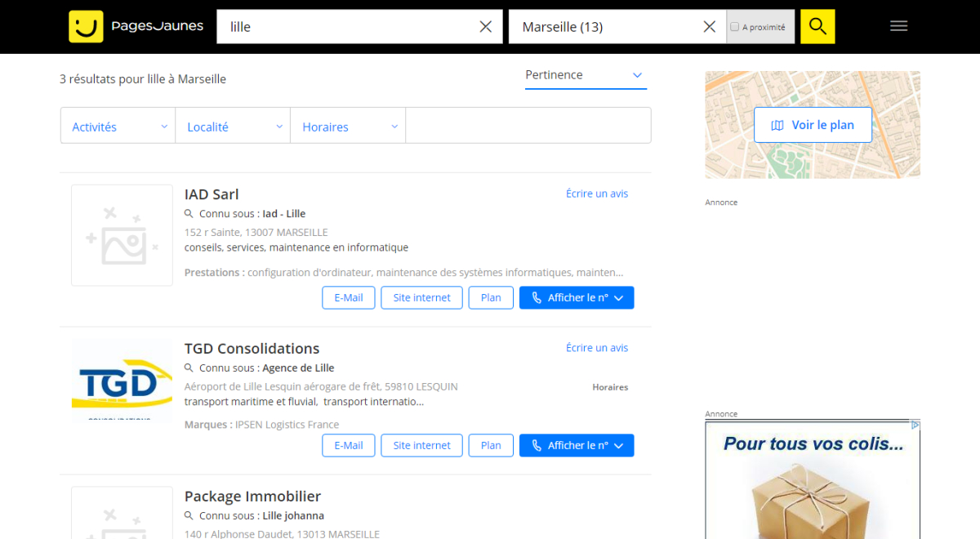
Task: Click 'Agence de Lille' known-as name
Action: tap(298, 368)
